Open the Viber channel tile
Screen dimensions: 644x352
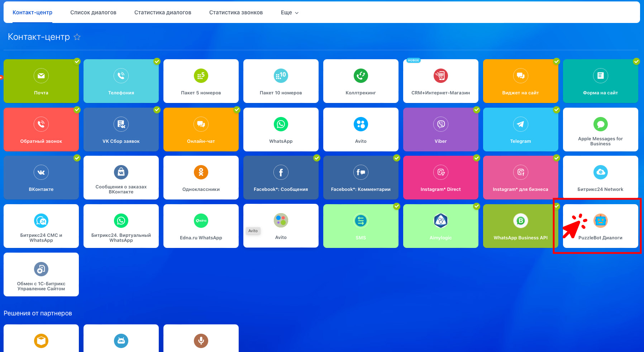pos(441,130)
